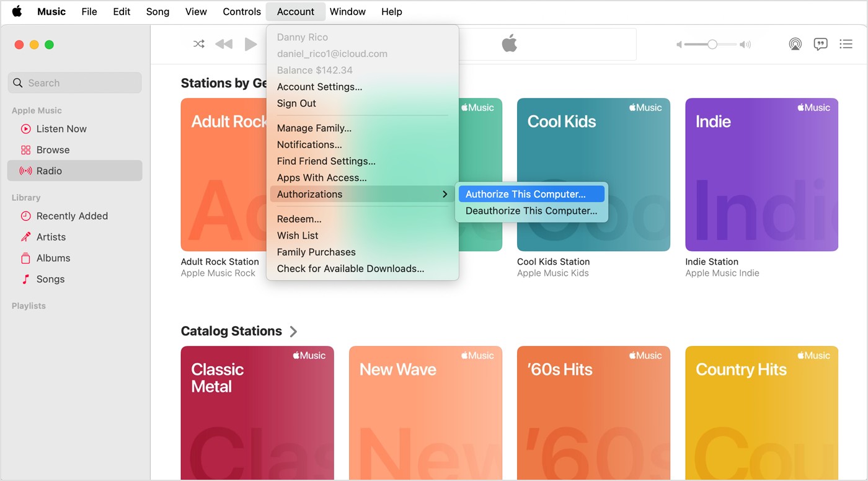Show lyrics with the speech bubble icon
Viewport: 868px width, 481px height.
pos(820,44)
